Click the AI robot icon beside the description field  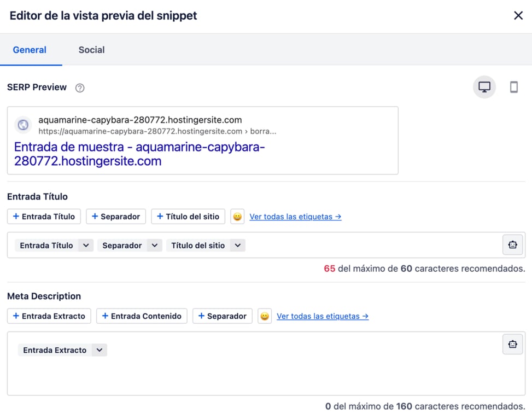pos(512,344)
